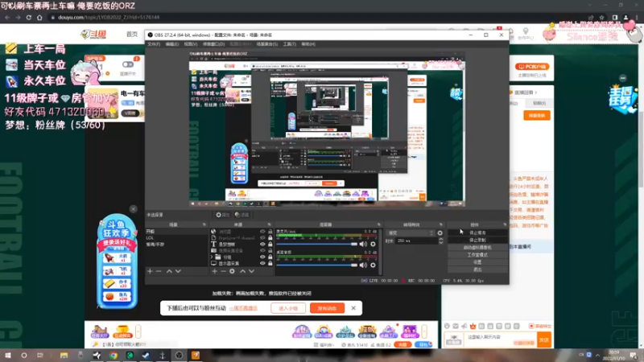The height and width of the screenshot is (362, 644).
Task: Click 麦克风/Aux volume slider
Action: click(317, 245)
